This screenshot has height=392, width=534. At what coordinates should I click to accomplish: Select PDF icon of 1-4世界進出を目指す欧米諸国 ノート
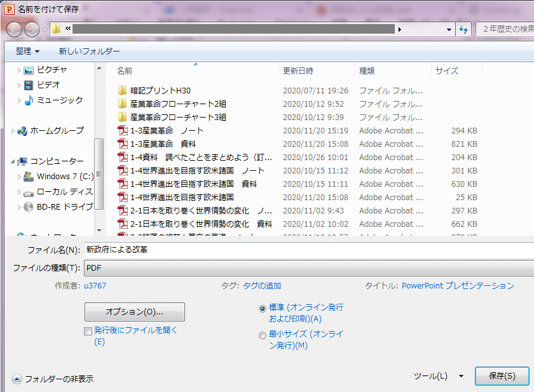click(x=122, y=170)
